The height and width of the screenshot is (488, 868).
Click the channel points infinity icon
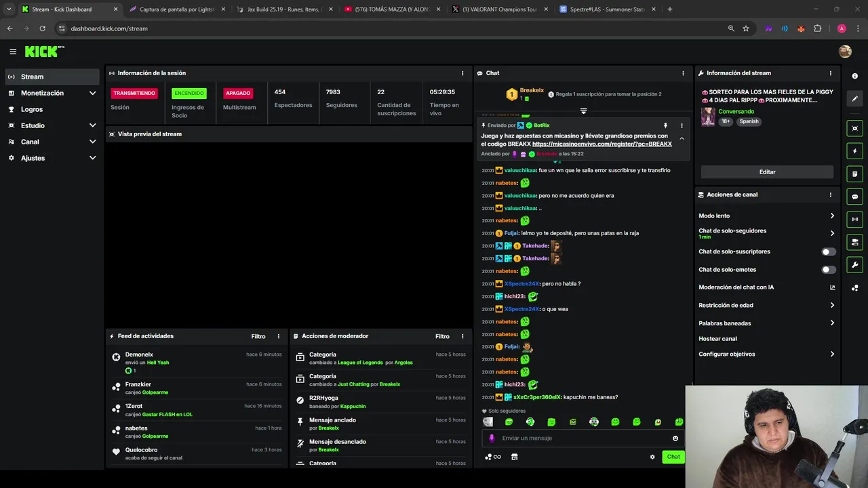point(493,457)
